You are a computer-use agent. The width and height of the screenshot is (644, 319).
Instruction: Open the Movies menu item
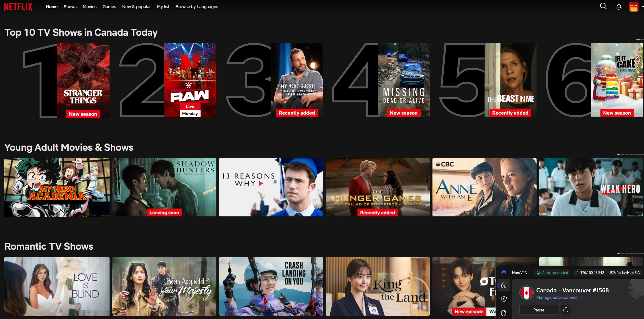pyautogui.click(x=90, y=7)
